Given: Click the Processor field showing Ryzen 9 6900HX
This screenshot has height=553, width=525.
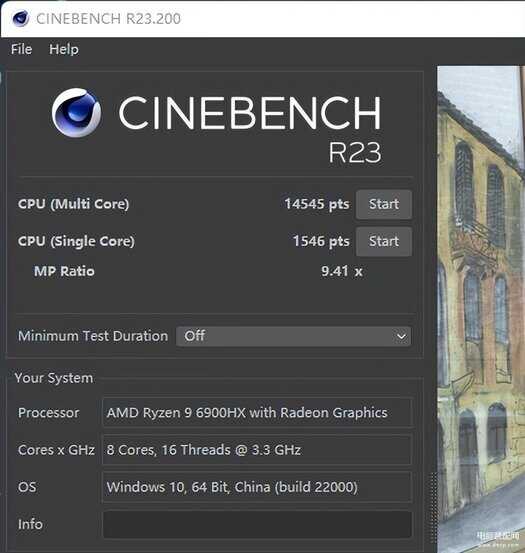Looking at the screenshot, I should tap(257, 413).
